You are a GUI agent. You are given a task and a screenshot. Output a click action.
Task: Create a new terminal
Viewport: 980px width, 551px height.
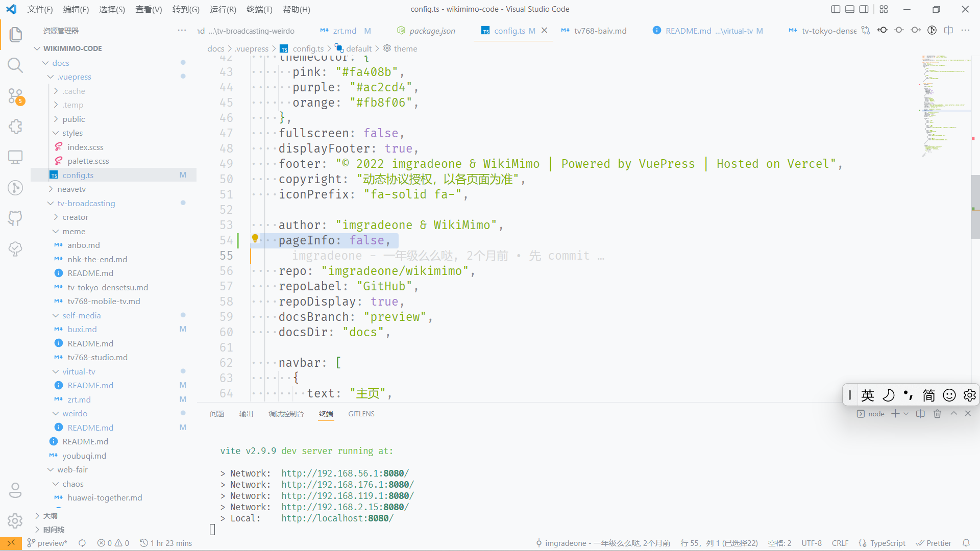tap(895, 413)
